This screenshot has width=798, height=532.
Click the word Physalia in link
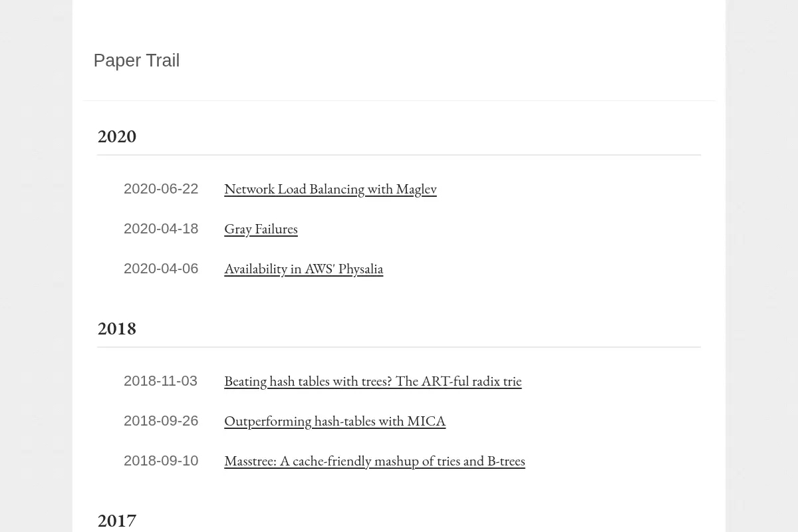[x=360, y=269]
